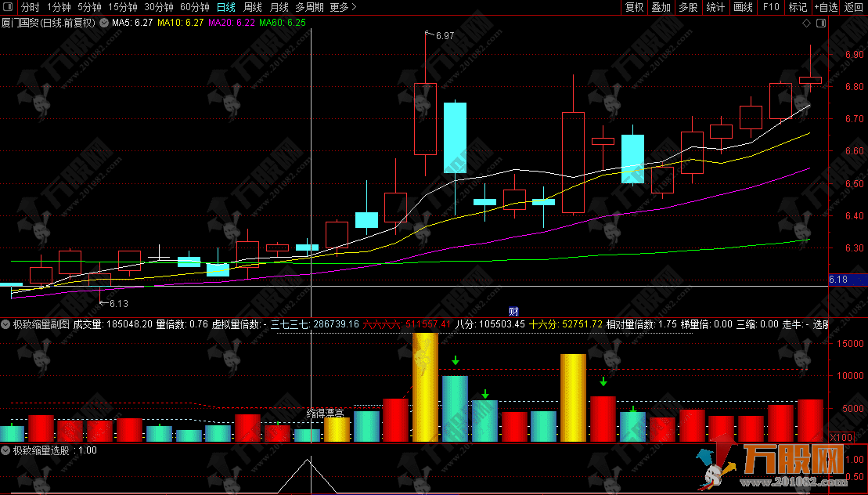Select the 周线 weekly chart tab

tap(253, 7)
